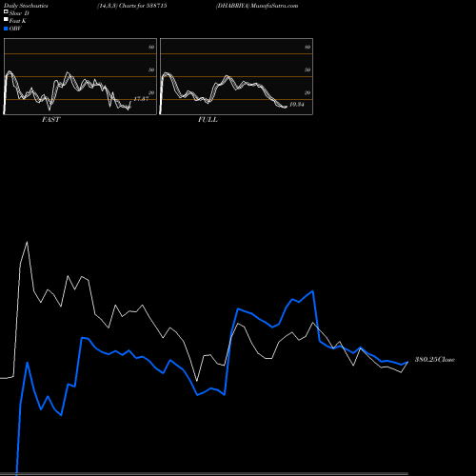Click the FAST label under the left chart
Screen dimensions: 476x476
tap(50, 119)
